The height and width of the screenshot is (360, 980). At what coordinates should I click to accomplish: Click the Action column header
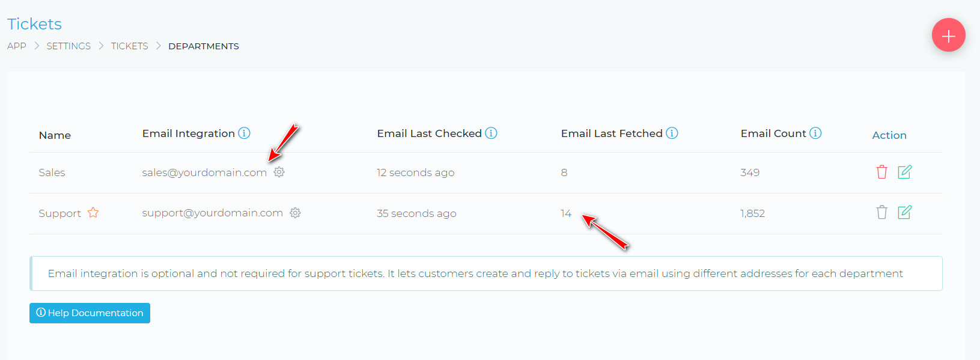pos(889,135)
